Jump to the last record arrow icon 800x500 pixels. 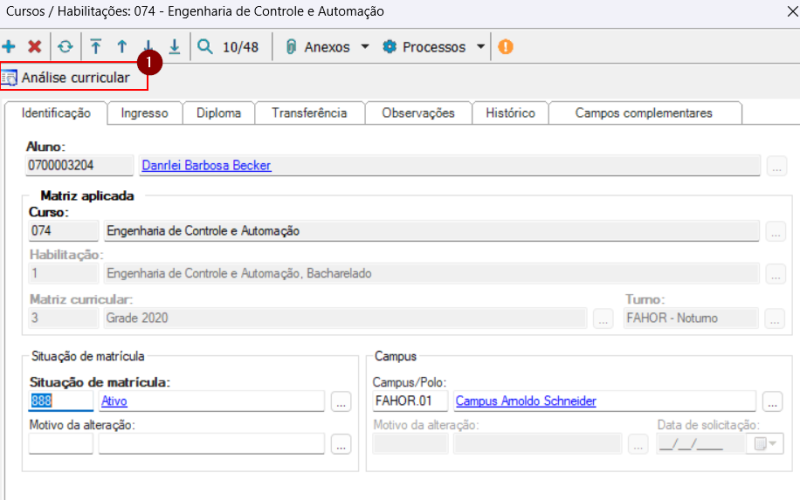[x=174, y=47]
